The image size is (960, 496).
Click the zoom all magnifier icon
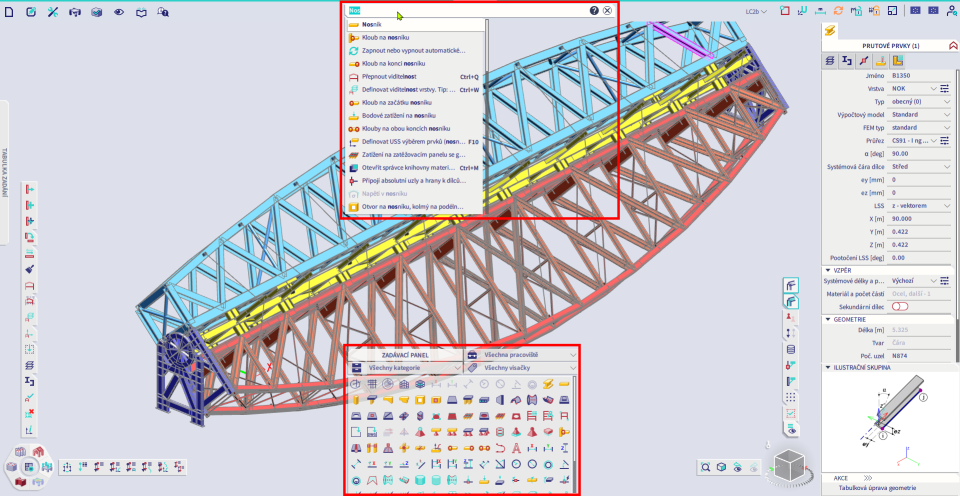[706, 466]
